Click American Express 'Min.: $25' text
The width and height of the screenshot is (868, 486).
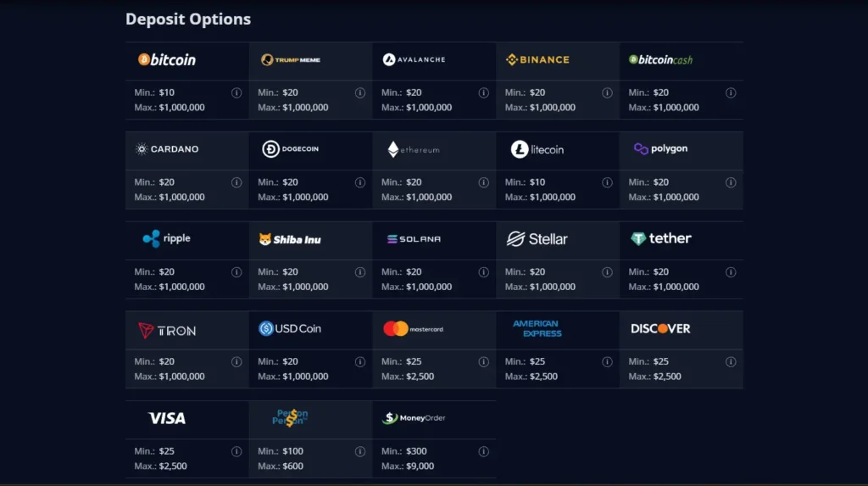tap(525, 361)
